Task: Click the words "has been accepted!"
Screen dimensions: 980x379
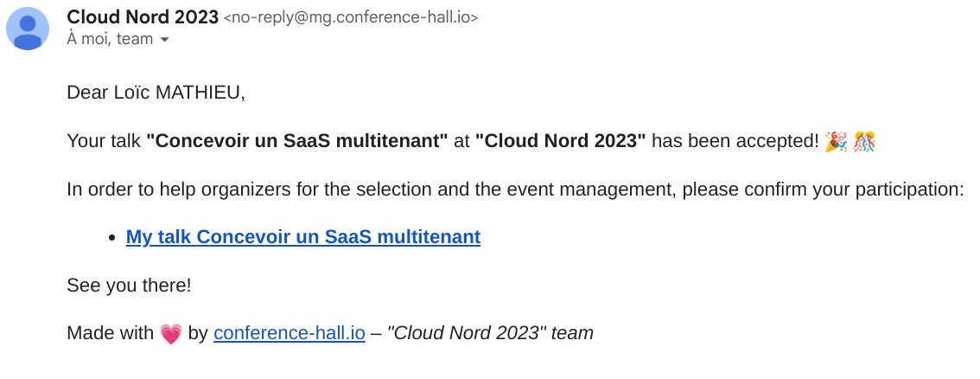Action: pos(735,141)
